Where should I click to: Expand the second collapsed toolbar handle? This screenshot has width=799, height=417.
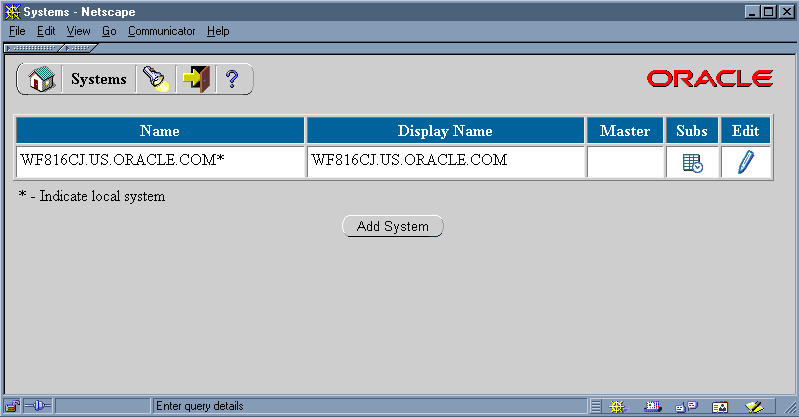point(81,47)
